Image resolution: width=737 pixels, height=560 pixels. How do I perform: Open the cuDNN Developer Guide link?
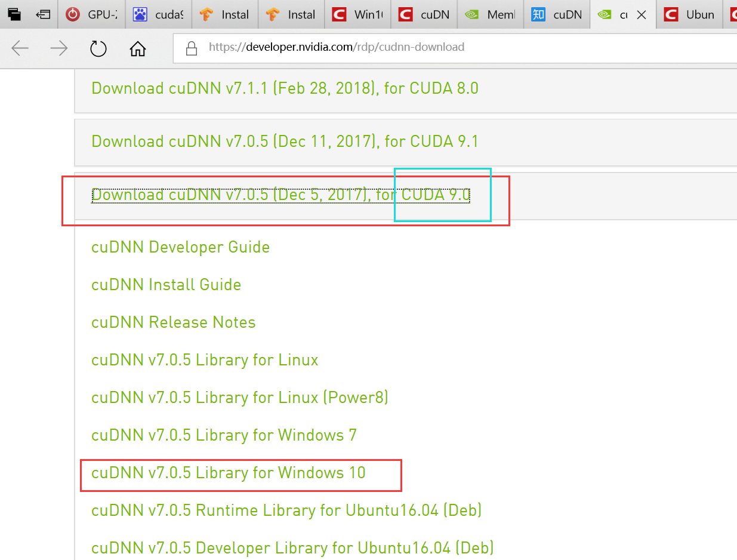(180, 247)
